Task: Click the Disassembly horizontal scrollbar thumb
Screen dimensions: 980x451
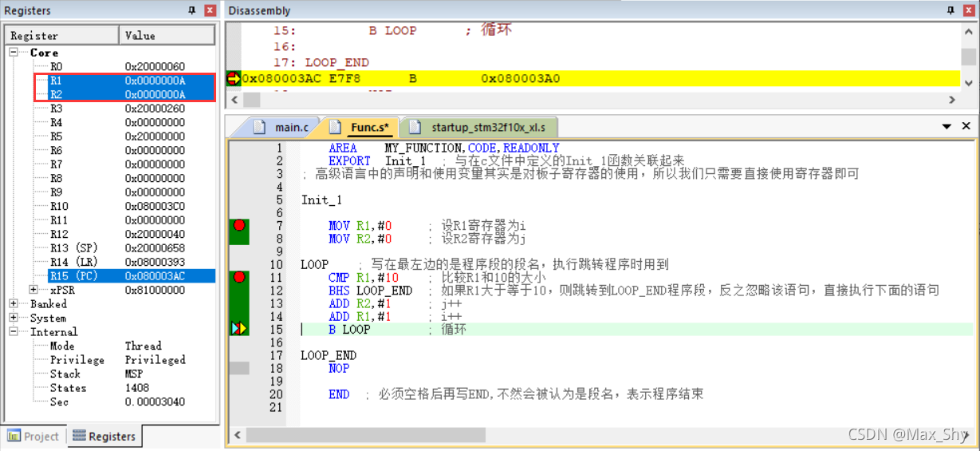Action: click(x=251, y=100)
